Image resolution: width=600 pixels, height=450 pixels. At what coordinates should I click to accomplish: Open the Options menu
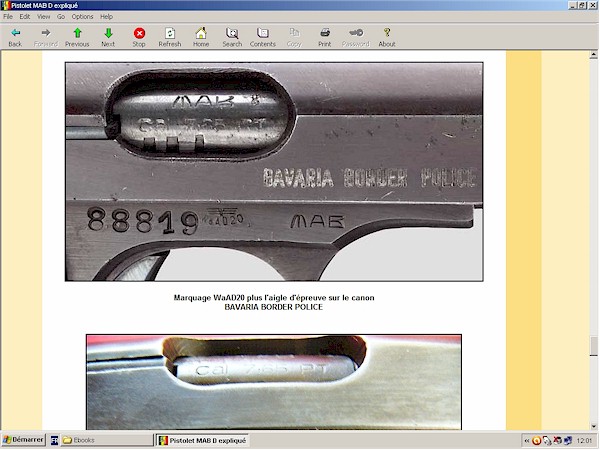(82, 16)
